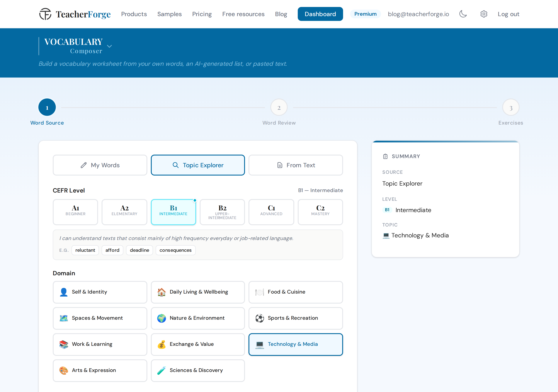
Task: Click Log out
Action: click(509, 14)
